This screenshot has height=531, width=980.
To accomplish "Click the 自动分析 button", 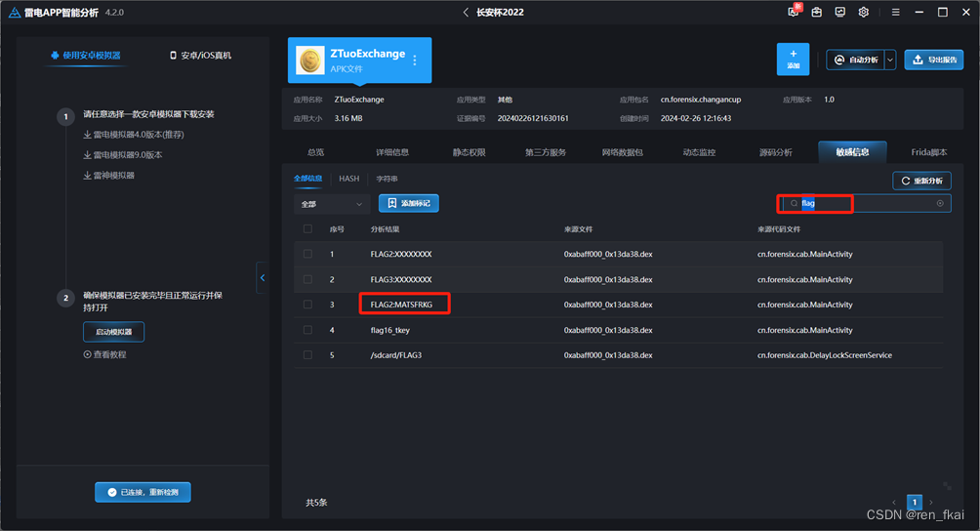I will 856,60.
